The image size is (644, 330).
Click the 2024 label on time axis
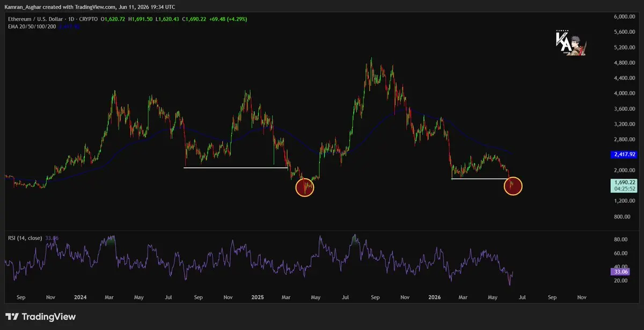(80, 296)
